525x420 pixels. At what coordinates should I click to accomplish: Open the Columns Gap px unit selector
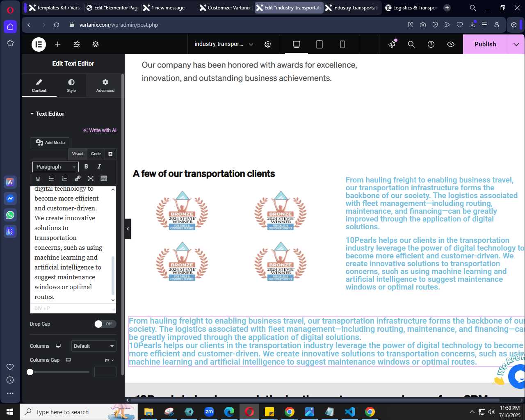click(x=110, y=360)
